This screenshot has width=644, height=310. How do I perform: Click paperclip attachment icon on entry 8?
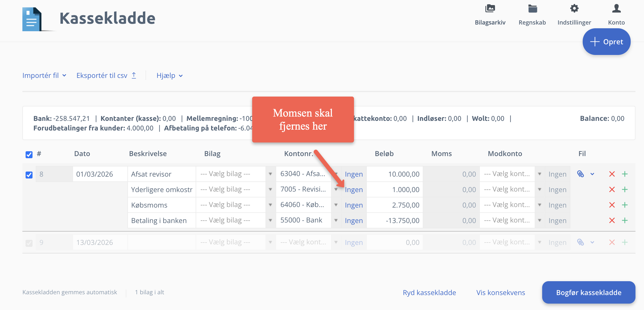pos(581,174)
